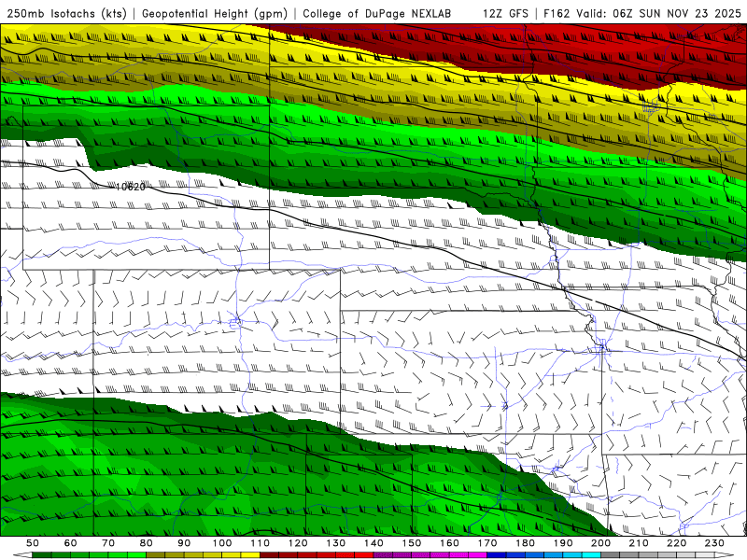This screenshot has height=560, width=747.
Task: Click the '50' colorbar label
Action: 33,543
